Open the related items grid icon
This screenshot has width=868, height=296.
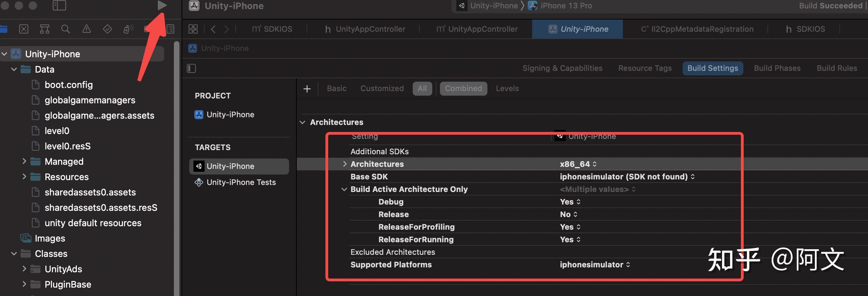point(193,29)
